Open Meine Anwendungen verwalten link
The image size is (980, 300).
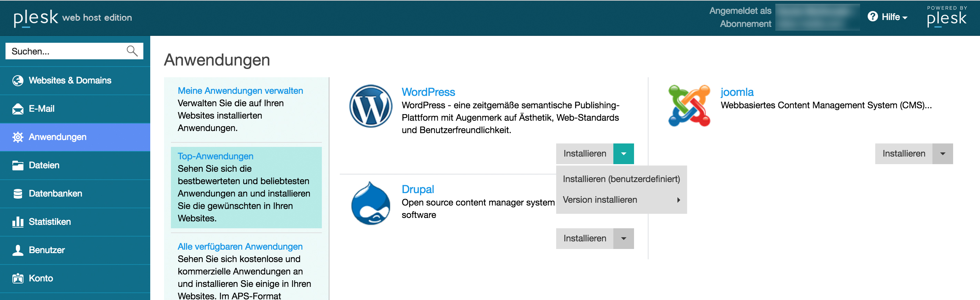tap(240, 91)
